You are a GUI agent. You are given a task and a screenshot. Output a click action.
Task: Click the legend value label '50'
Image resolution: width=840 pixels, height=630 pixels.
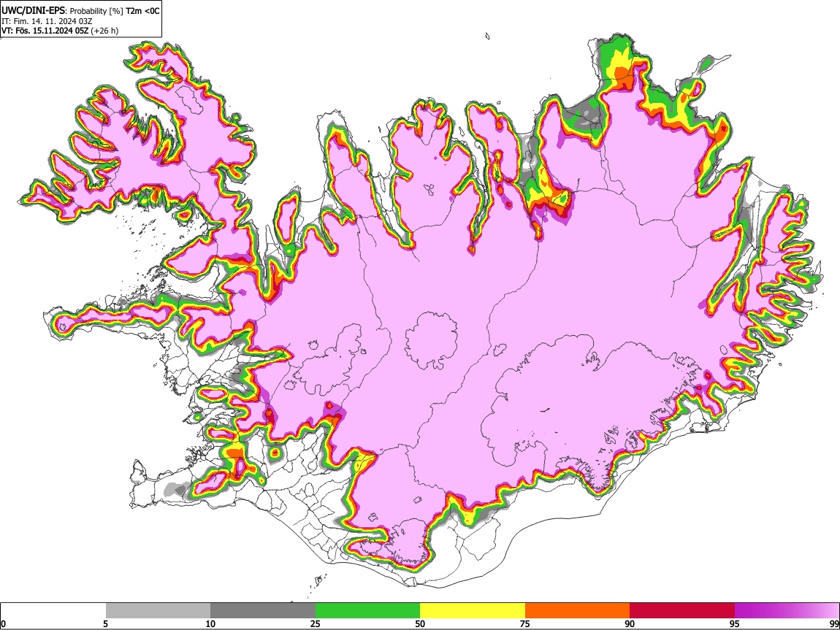(x=420, y=623)
